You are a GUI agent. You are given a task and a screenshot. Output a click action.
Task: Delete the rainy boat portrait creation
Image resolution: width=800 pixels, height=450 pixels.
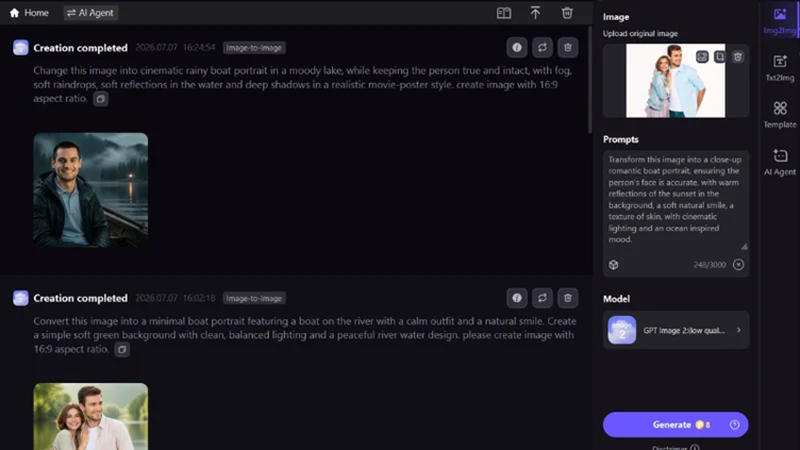[567, 47]
